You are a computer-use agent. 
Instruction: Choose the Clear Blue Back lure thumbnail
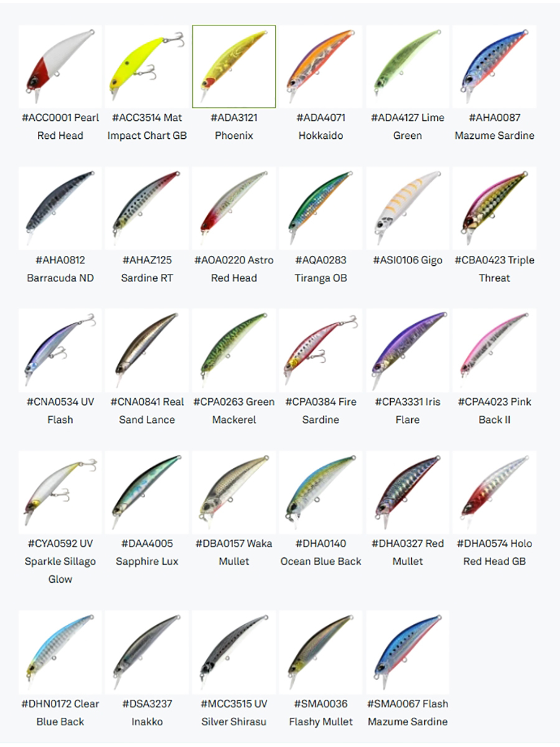(x=60, y=652)
